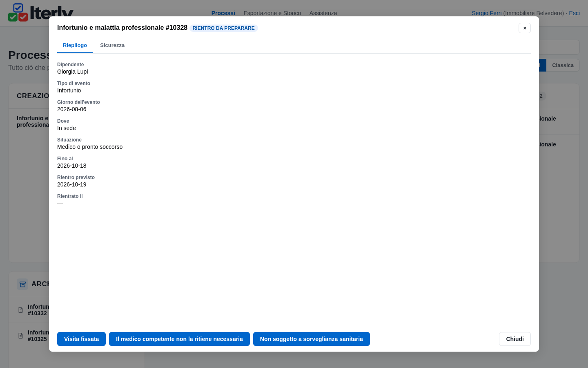The height and width of the screenshot is (368, 588).
Task: Choose Il medico competente non la ritiene necessaria
Action: point(179,339)
